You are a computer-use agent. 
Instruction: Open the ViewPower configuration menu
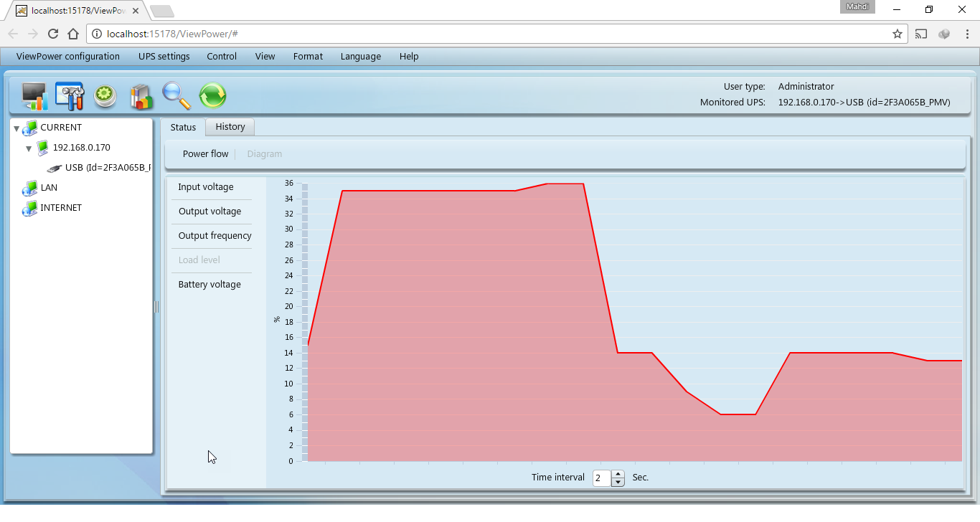click(68, 56)
